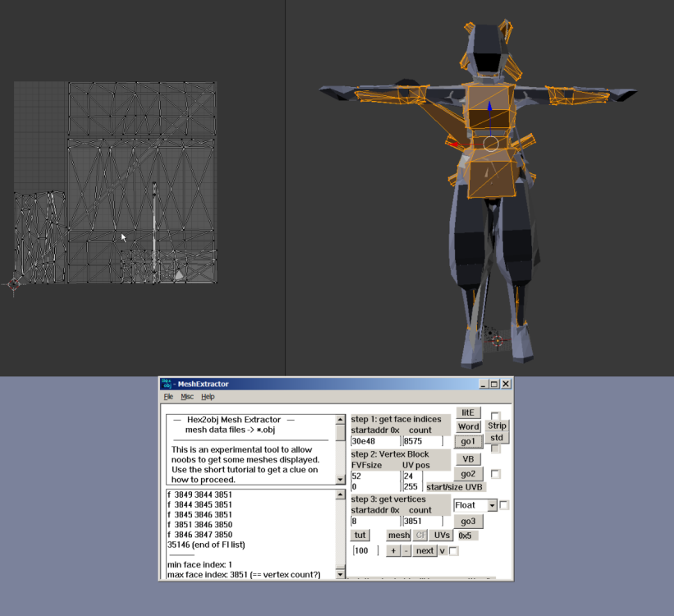Click the step 1 count field 8575
Image resolution: width=674 pixels, height=616 pixels.
[x=423, y=441]
